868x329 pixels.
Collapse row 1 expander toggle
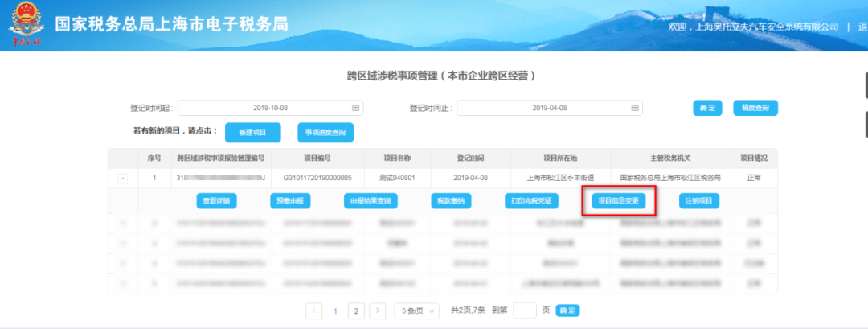123,179
